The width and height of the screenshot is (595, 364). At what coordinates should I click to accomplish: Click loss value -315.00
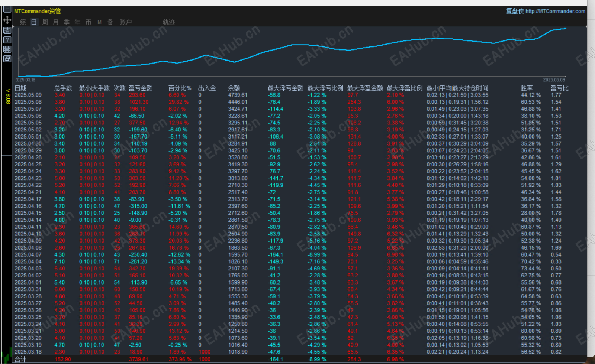pyautogui.click(x=138, y=206)
